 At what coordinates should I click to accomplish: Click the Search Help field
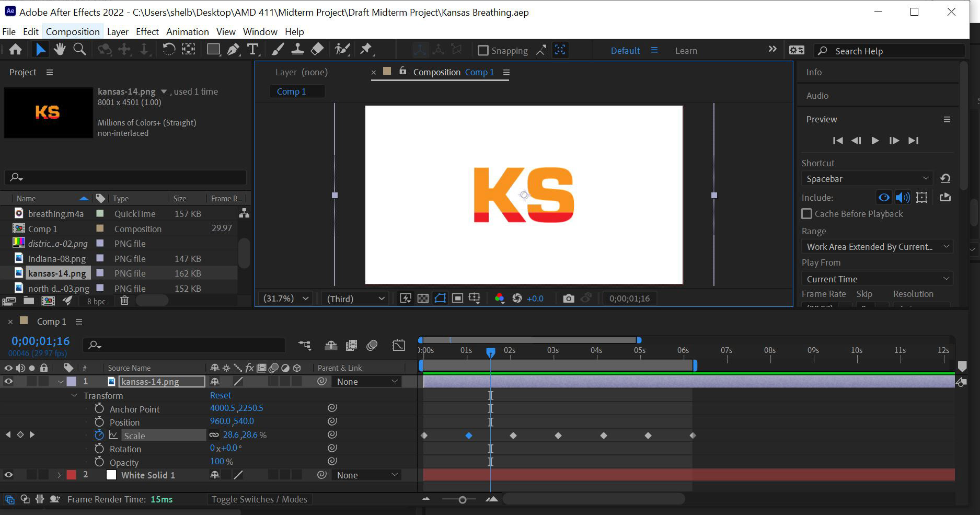[x=890, y=51]
